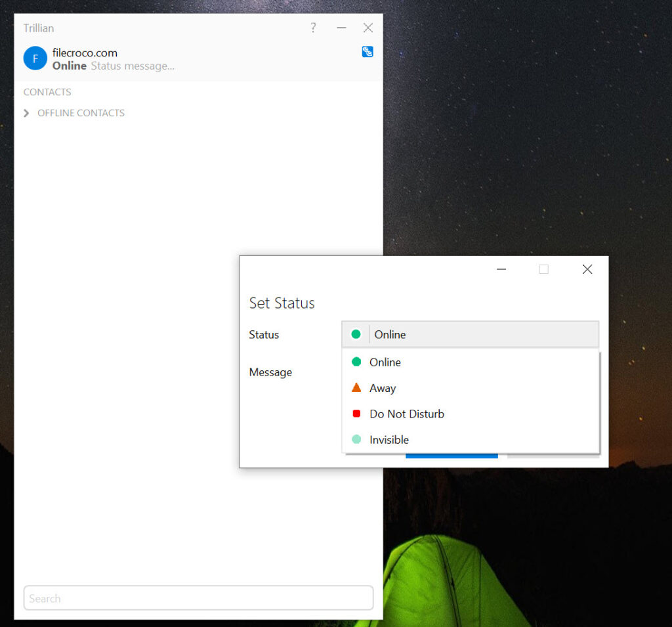Viewport: 672px width, 627px height.
Task: Choose Online from the status list
Action: (471, 362)
